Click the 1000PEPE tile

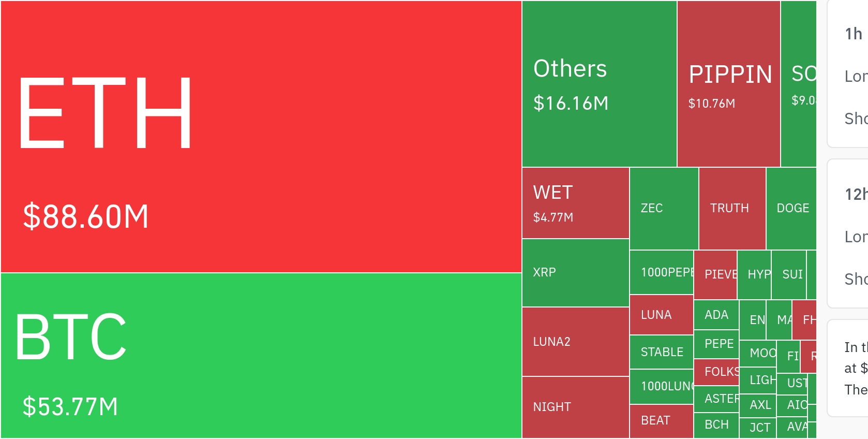point(662,272)
